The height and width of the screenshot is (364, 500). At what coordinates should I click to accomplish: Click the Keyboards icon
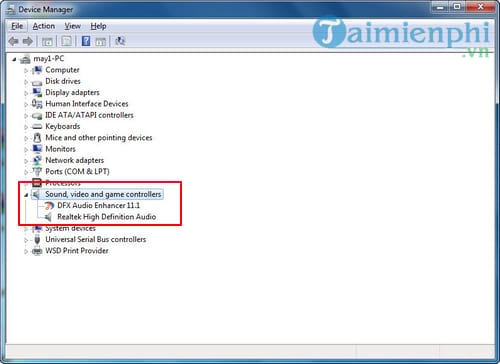(37, 127)
